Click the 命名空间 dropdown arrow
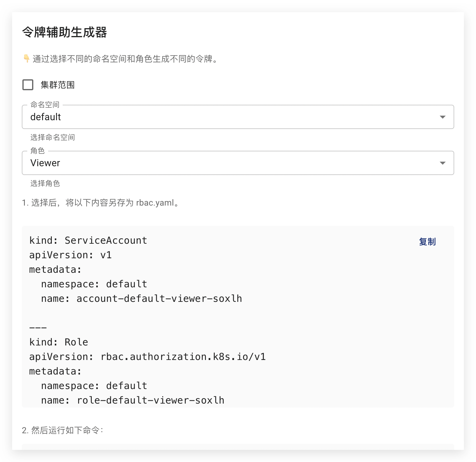The height and width of the screenshot is (462, 476). tap(442, 117)
